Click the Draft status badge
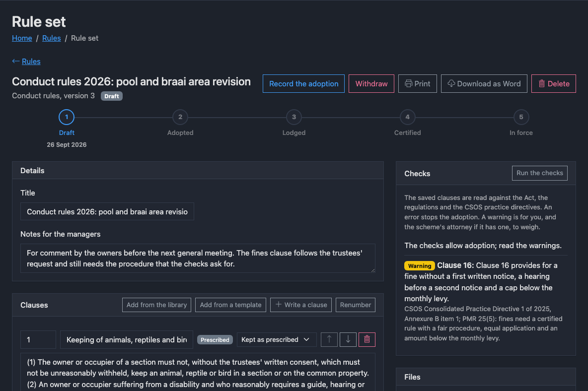The width and height of the screenshot is (588, 391). [x=111, y=96]
